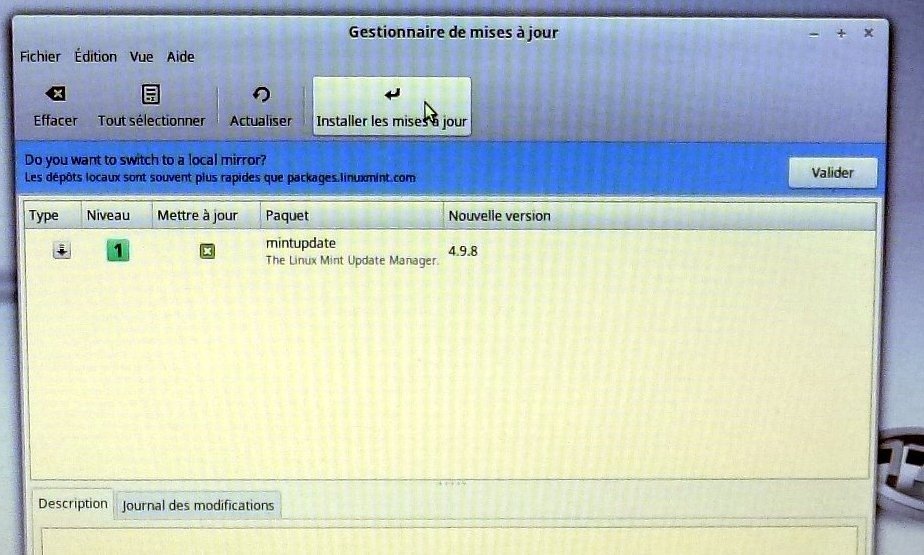Select the mintupdate package row

350,251
